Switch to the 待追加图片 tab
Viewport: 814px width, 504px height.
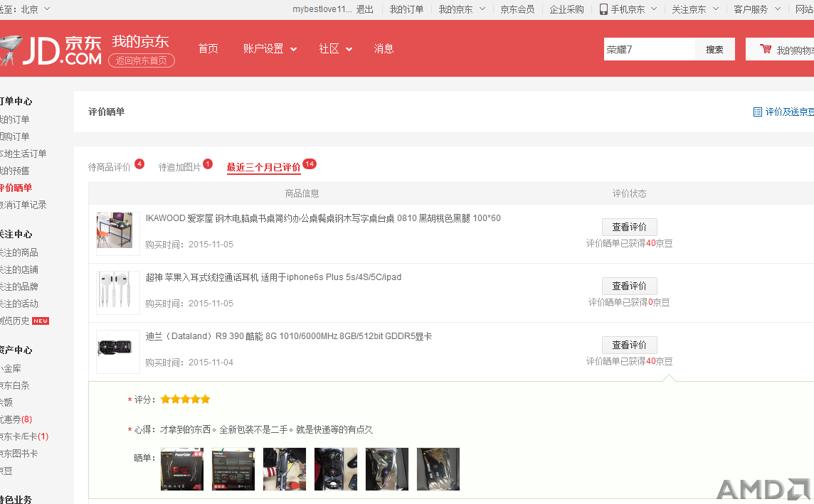(179, 167)
